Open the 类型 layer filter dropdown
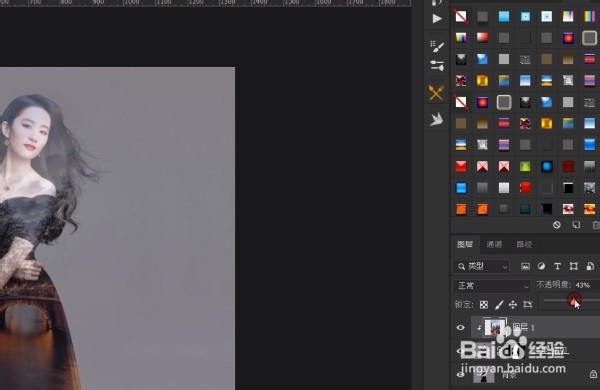Image resolution: width=600 pixels, height=390 pixels. [482, 266]
